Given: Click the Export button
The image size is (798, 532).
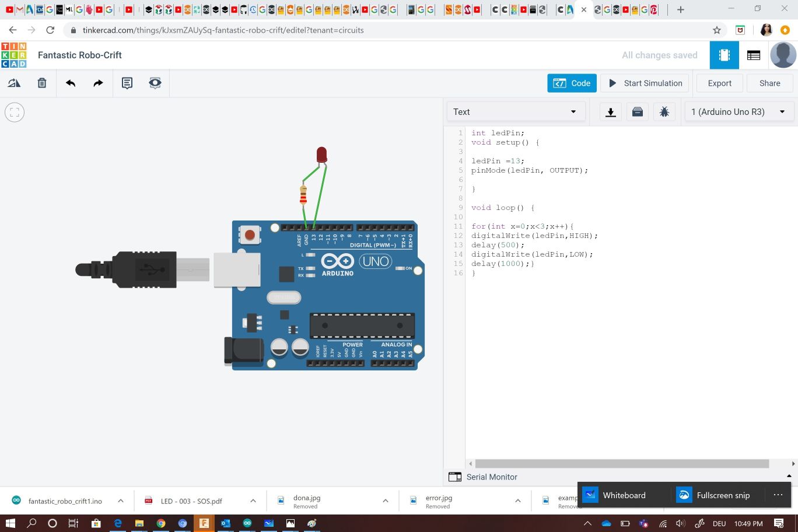Looking at the screenshot, I should coord(719,83).
